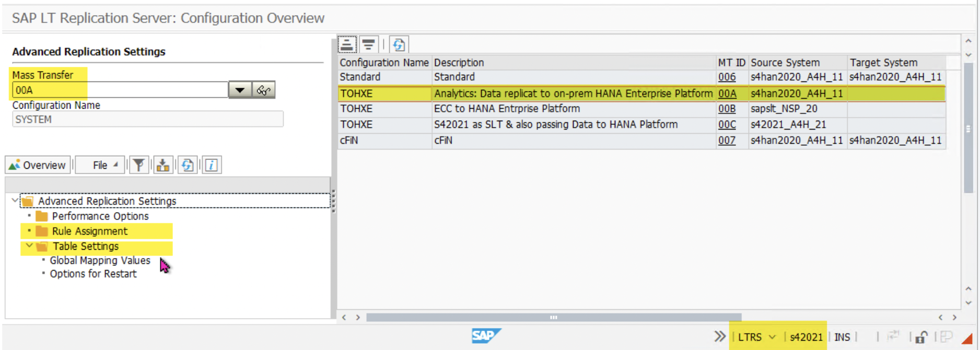Click the up chevron at the top of the right scrollbar
The height and width of the screenshot is (350, 980).
point(968,41)
